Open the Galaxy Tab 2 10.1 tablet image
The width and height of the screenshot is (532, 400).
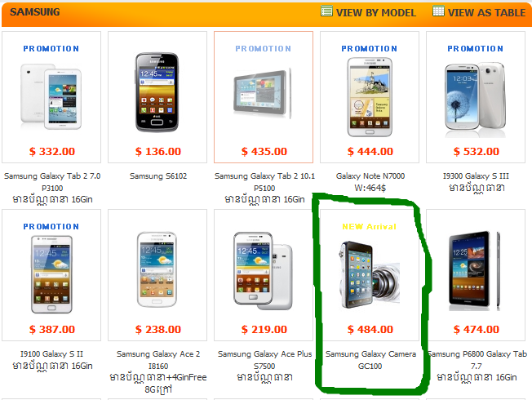pyautogui.click(x=263, y=92)
